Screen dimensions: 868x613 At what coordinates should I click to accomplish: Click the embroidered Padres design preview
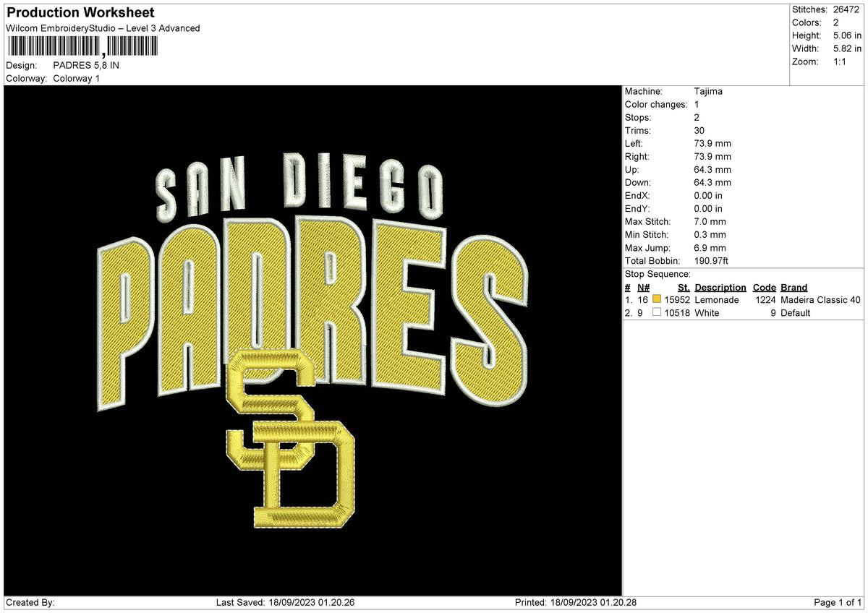point(312,340)
